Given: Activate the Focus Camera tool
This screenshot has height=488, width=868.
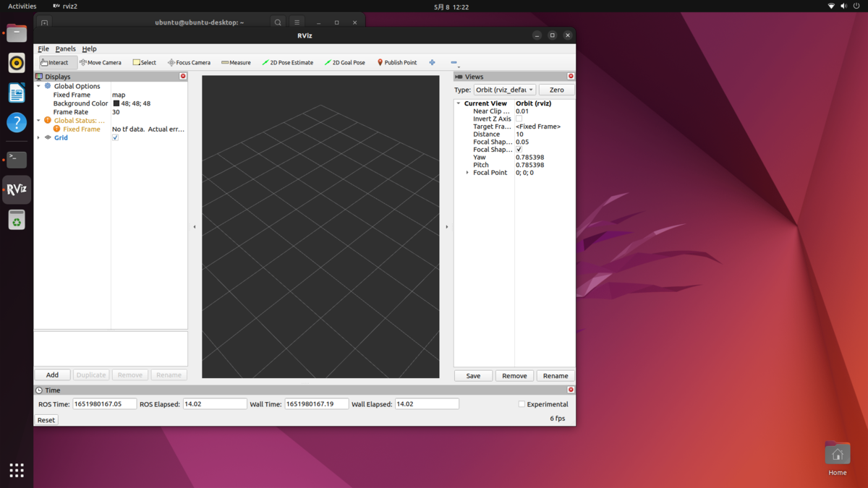Looking at the screenshot, I should pos(189,62).
